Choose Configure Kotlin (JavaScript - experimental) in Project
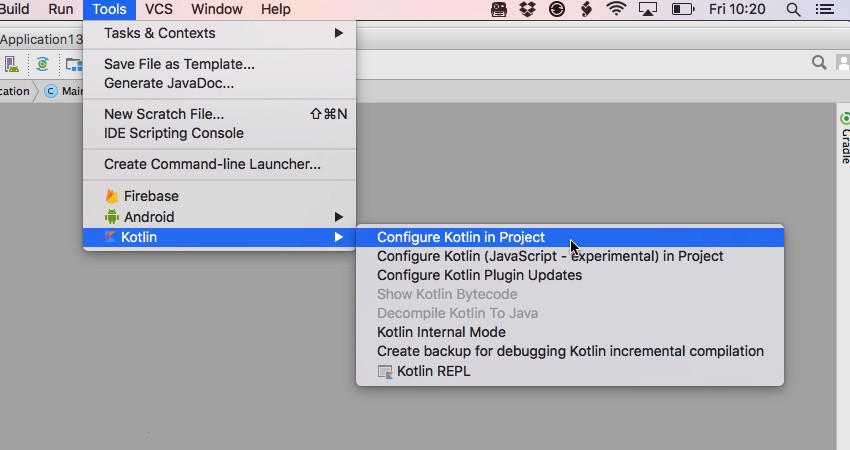Viewport: 850px width, 450px height. pyautogui.click(x=570, y=256)
